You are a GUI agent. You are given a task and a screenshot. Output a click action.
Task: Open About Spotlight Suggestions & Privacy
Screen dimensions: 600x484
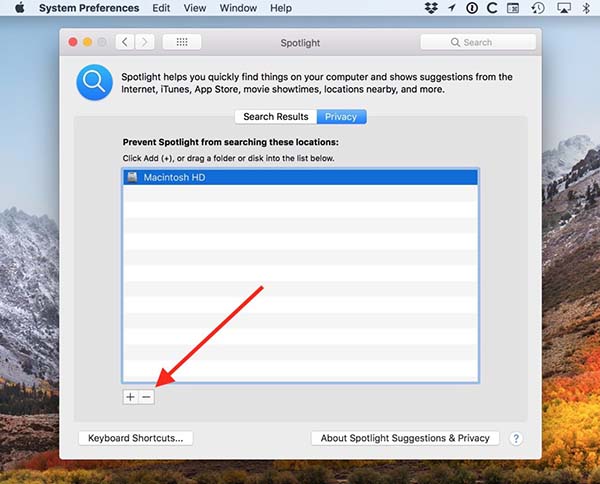[405, 438]
